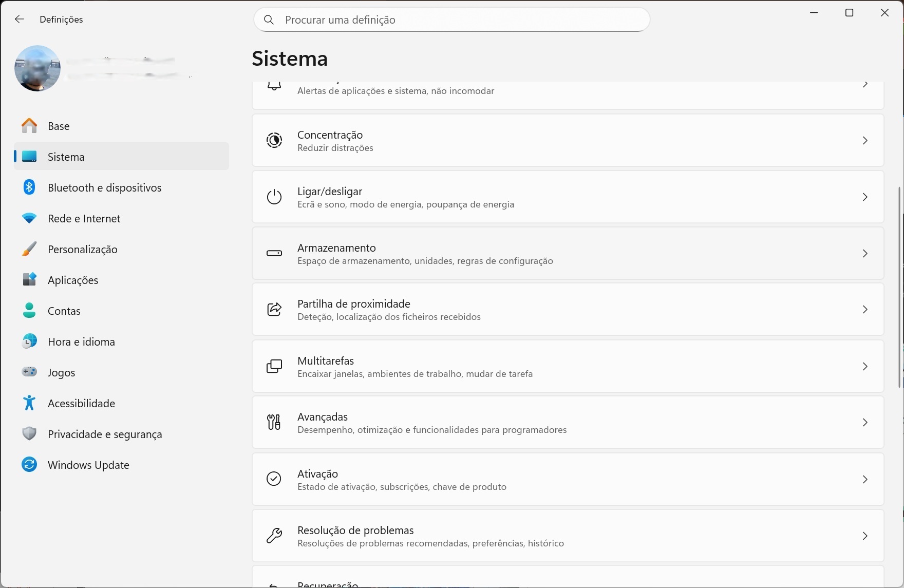Click the Armazenamento drive icon

click(x=274, y=253)
